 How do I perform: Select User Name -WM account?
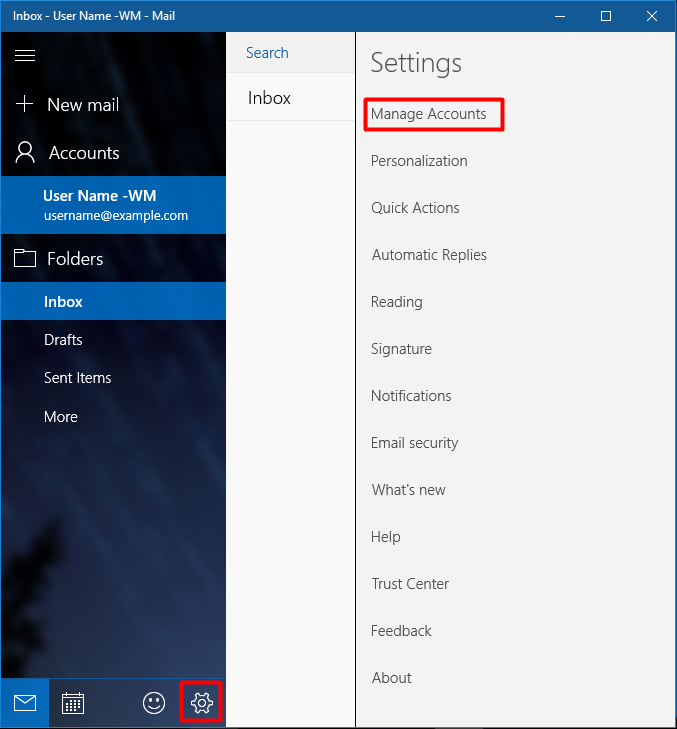pyautogui.click(x=113, y=205)
